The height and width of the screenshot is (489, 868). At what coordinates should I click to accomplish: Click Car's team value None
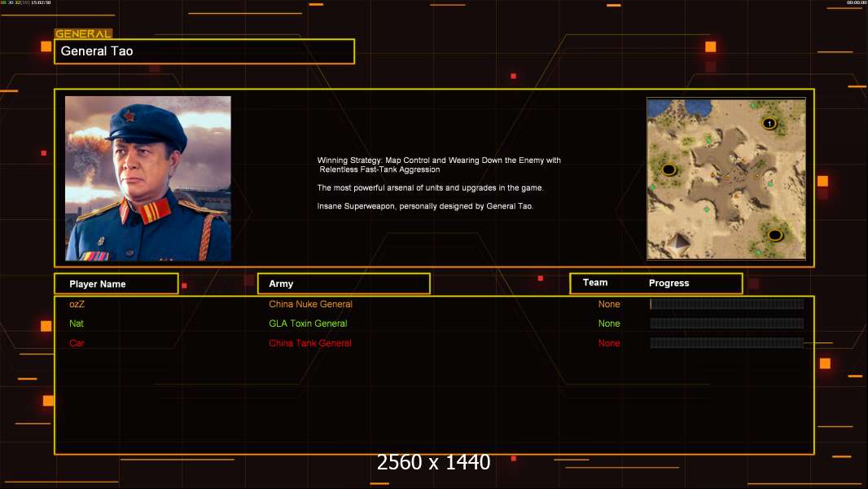coord(609,343)
